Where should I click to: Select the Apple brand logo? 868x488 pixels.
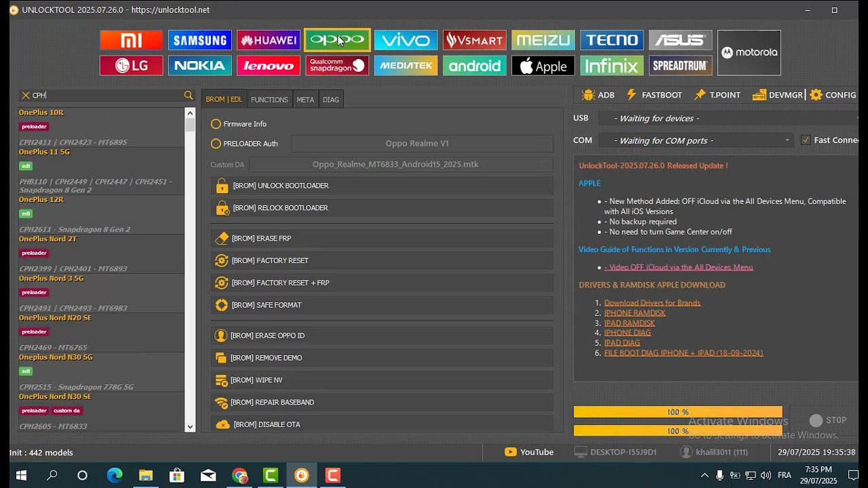543,66
